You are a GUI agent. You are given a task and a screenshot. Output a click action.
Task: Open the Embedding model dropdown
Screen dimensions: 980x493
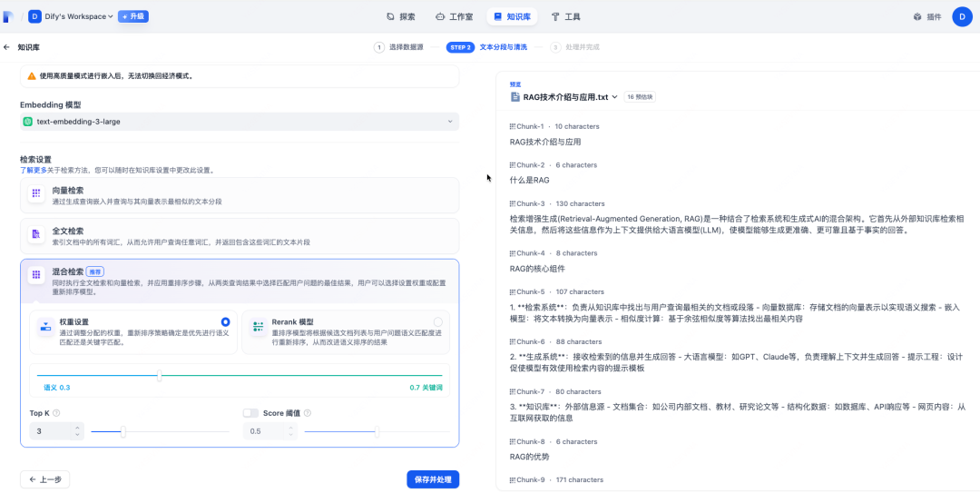pos(240,122)
